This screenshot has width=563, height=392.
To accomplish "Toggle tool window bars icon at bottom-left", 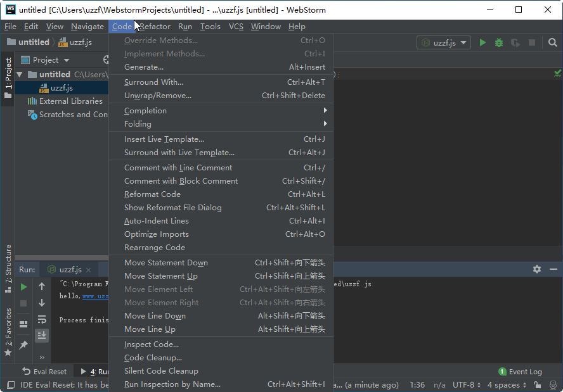I will pos(11,385).
